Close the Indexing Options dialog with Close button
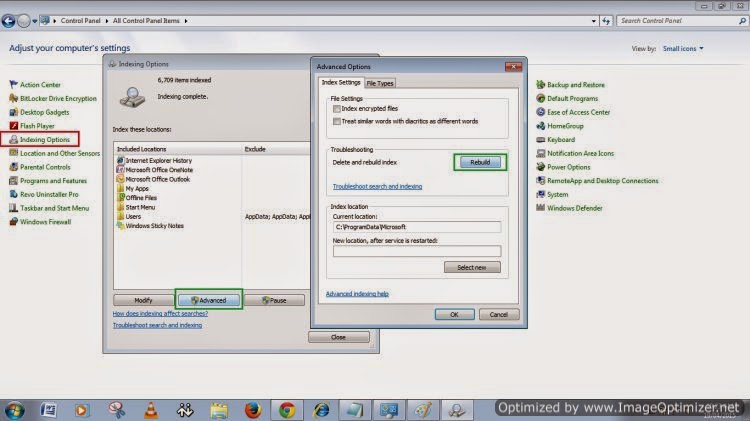This screenshot has width=750, height=421. coord(339,337)
